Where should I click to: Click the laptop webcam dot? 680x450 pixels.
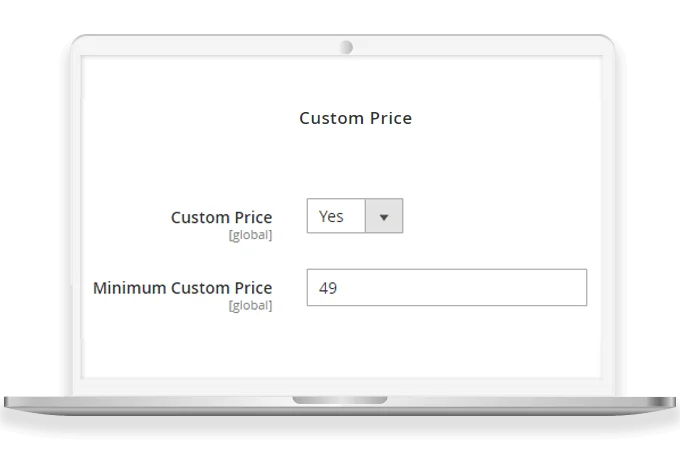345,46
